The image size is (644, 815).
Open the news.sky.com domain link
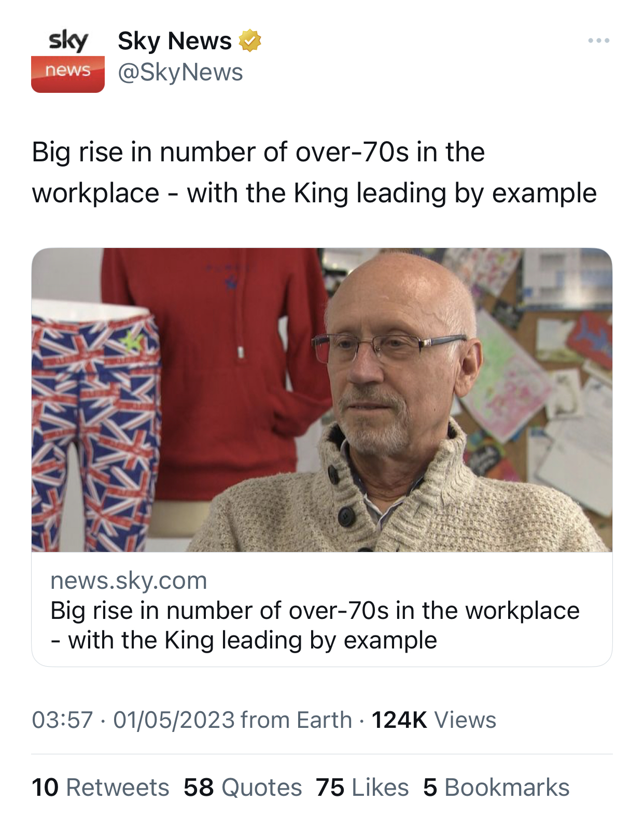[129, 581]
